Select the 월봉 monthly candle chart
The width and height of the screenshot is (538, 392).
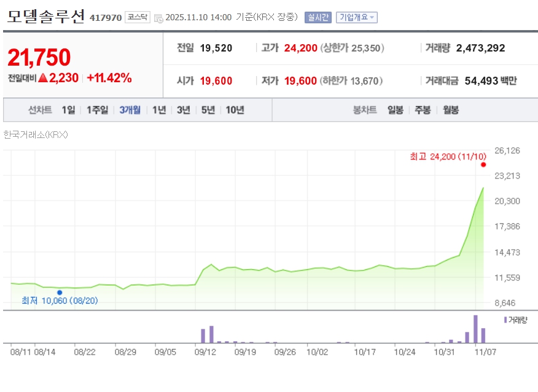(x=450, y=110)
